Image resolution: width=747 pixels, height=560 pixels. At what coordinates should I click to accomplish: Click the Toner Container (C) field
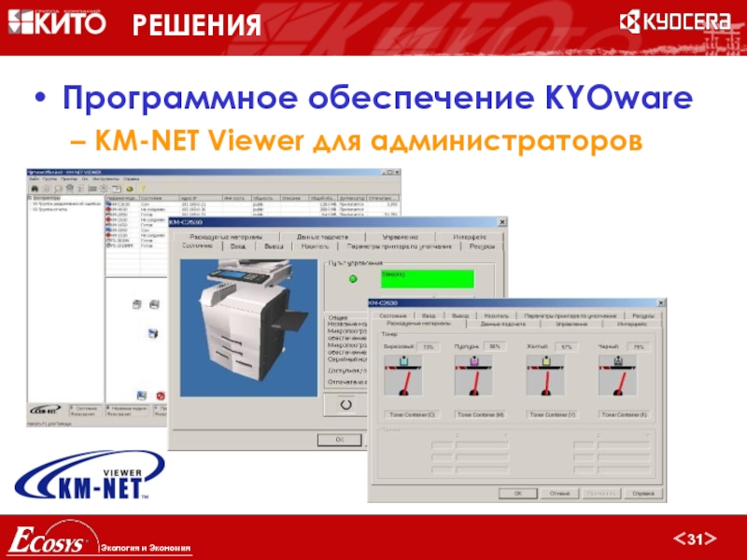point(412,414)
